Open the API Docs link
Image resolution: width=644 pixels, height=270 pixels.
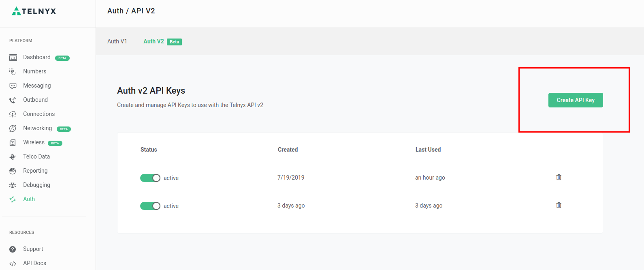point(34,263)
